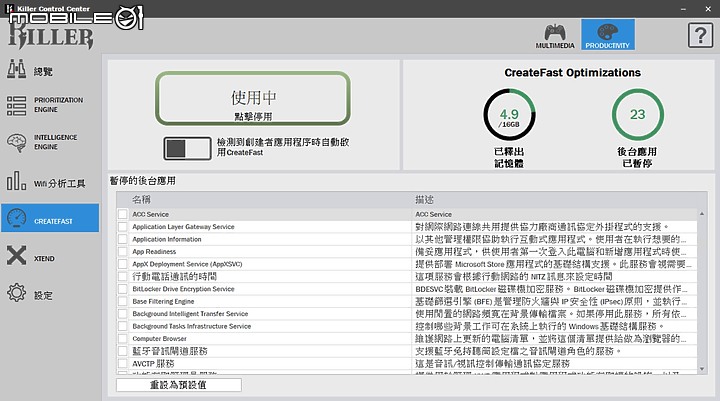The width and height of the screenshot is (720, 401).
Task: Select 'Background Tasks Infrastructure Service' text
Action: 191,326
